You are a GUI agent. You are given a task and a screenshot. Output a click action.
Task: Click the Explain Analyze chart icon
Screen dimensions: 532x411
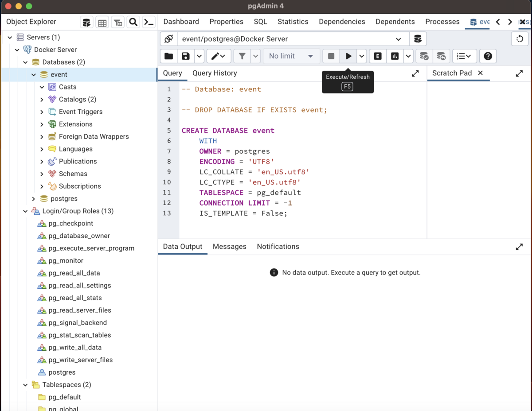coord(395,56)
